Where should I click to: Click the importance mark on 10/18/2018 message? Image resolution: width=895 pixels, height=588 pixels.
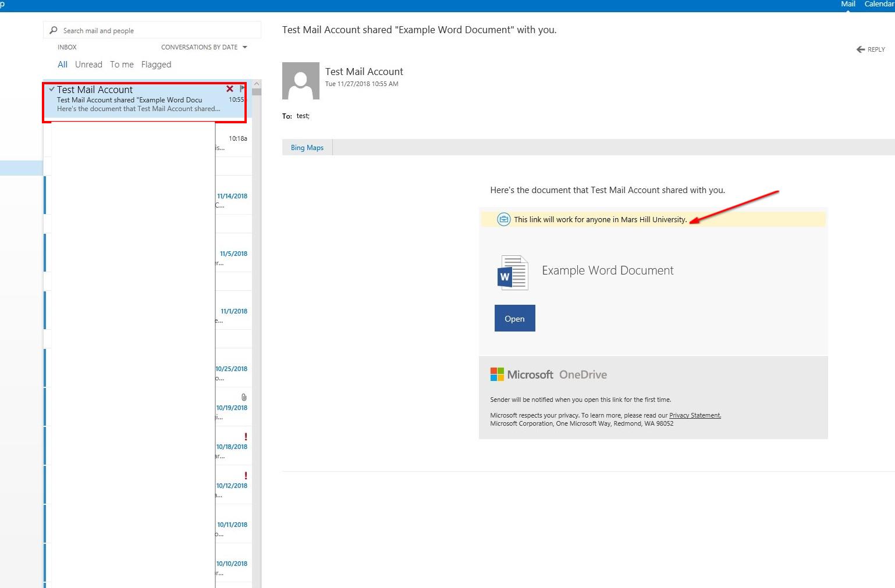point(246,436)
